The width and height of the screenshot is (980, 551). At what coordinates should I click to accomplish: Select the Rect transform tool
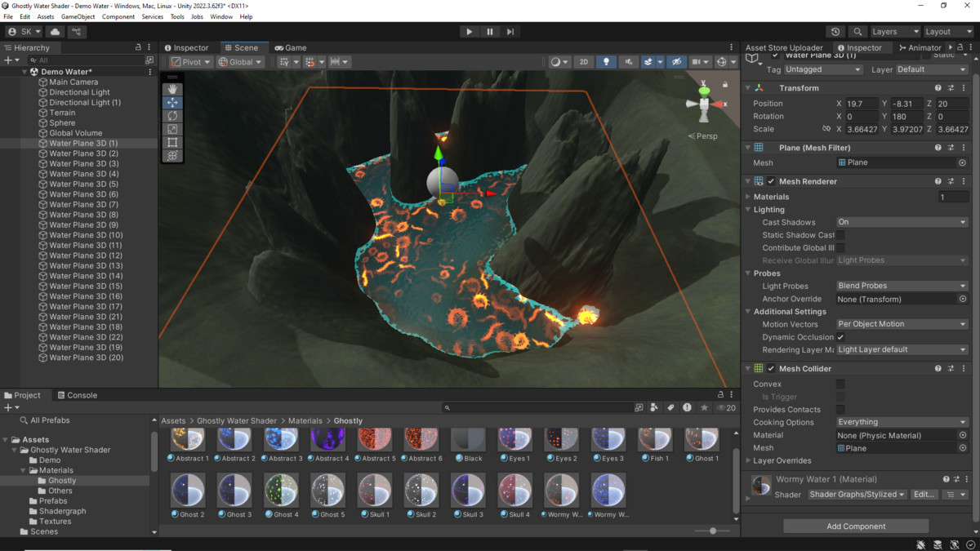172,142
